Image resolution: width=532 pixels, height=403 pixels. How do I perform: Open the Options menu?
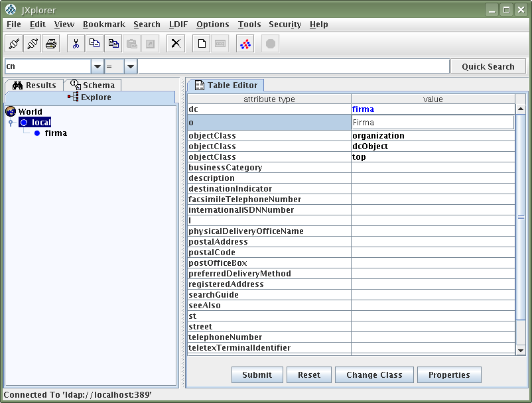pyautogui.click(x=213, y=25)
